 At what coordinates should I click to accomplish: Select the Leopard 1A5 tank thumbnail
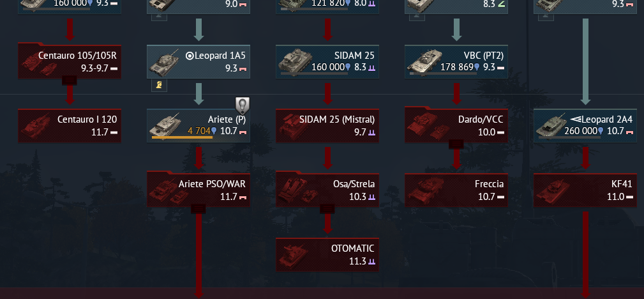[x=164, y=62]
